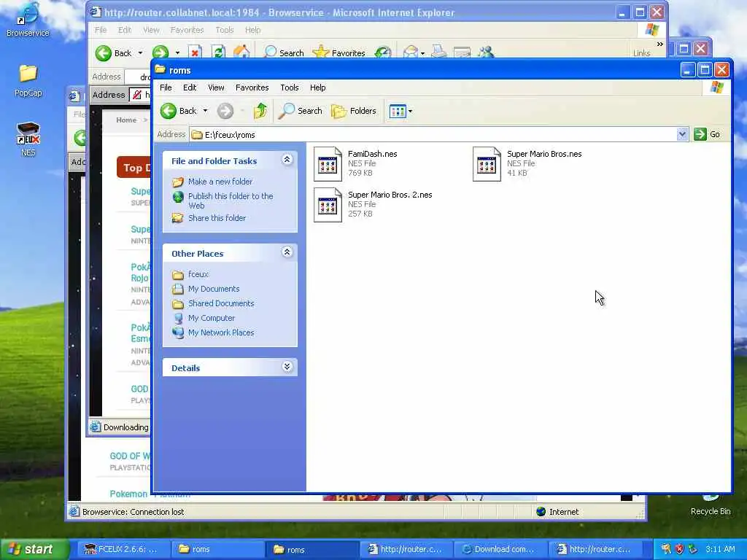Image resolution: width=747 pixels, height=560 pixels.
Task: Click Make a new folder
Action: pyautogui.click(x=220, y=182)
